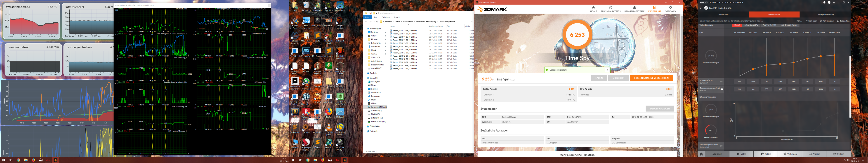This screenshot has width=868, height=163.
Task: Open Kingdom Come Deliverance shortcut
Action: coord(317,68)
